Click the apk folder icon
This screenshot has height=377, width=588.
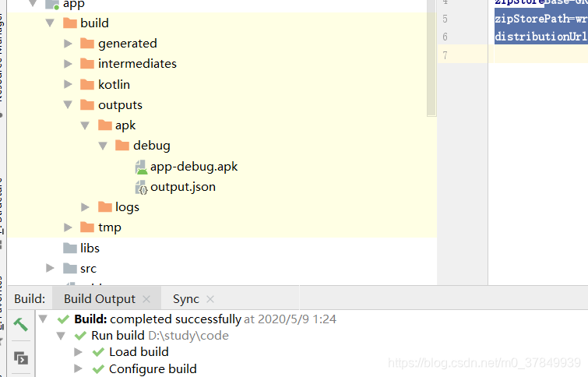[105, 125]
